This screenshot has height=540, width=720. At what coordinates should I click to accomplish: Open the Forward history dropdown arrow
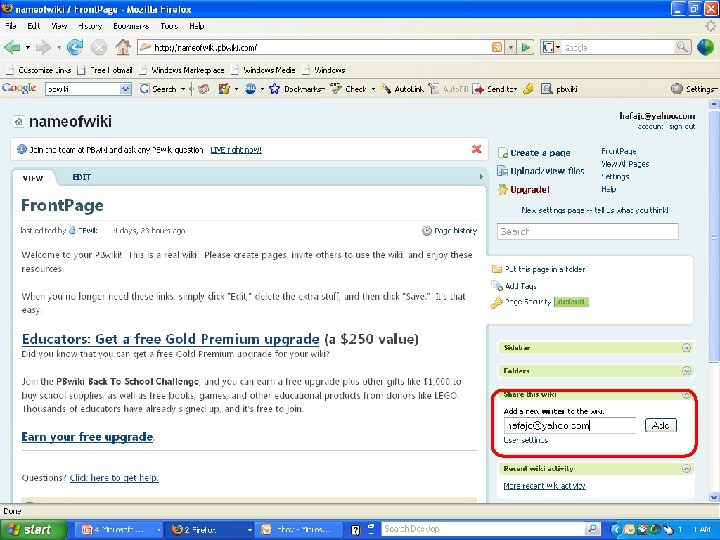click(59, 47)
